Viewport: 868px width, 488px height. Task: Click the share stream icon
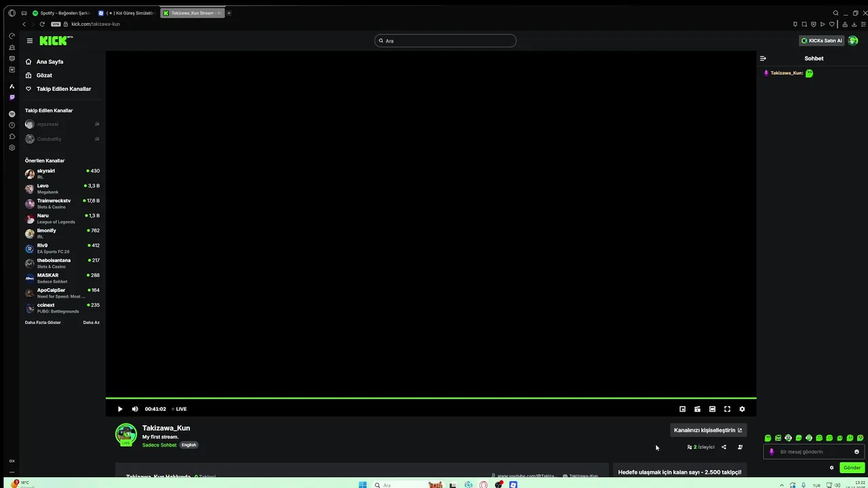tap(724, 447)
